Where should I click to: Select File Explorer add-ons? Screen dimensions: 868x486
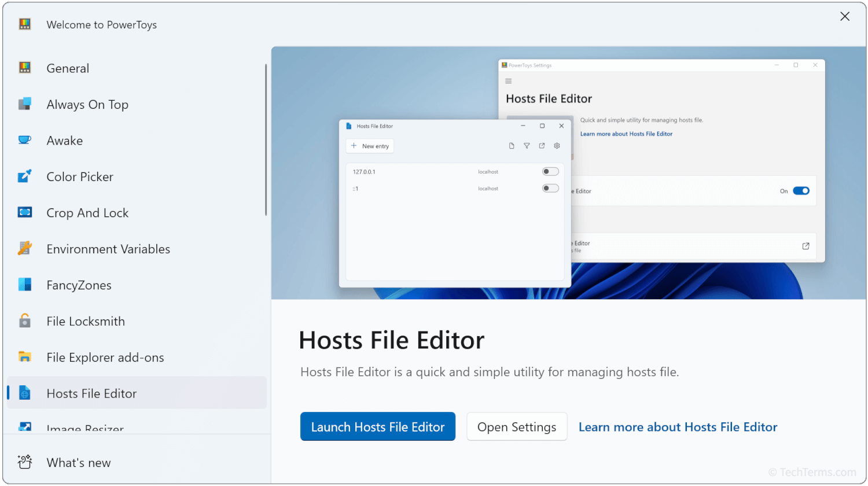click(137, 358)
